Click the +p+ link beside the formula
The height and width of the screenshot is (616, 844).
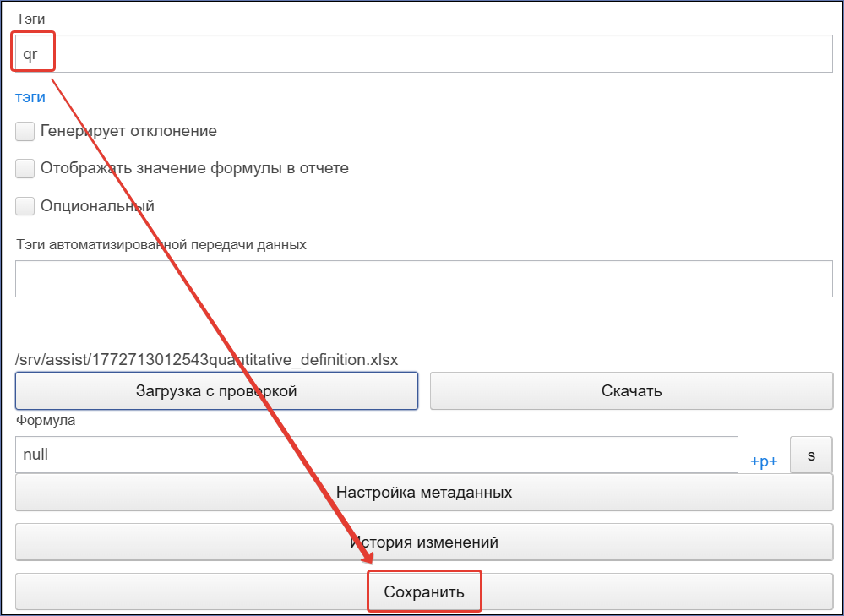pyautogui.click(x=764, y=461)
